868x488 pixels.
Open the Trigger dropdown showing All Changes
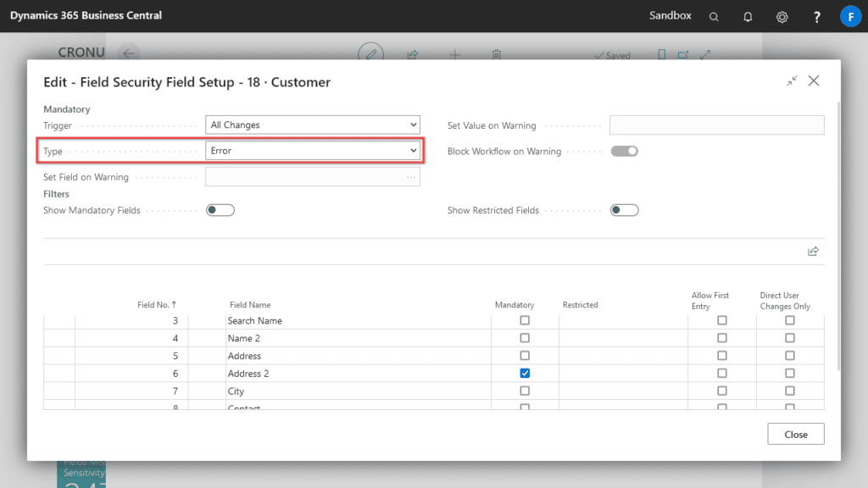[x=312, y=125]
